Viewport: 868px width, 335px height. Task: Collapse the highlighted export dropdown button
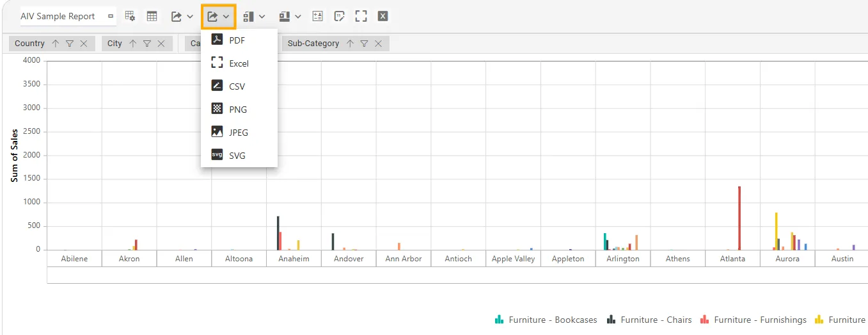(x=219, y=16)
